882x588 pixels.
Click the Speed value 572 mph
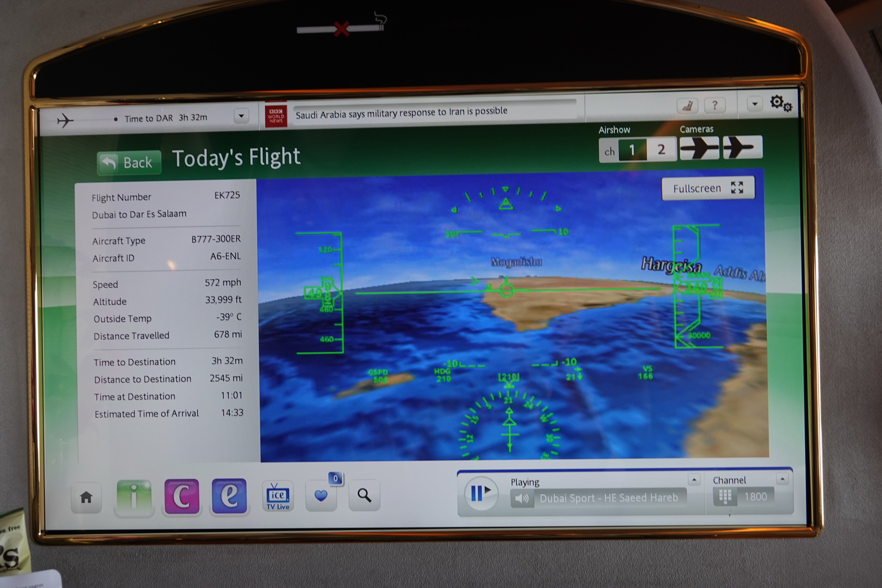pos(223,283)
